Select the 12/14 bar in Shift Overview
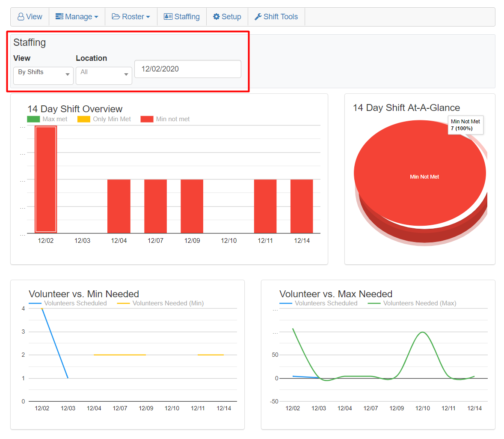Image resolution: width=504 pixels, height=439 pixels. coord(302,206)
